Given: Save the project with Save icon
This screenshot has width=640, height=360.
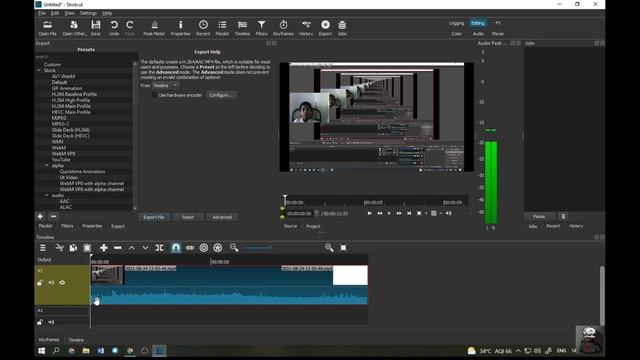Looking at the screenshot, I should pyautogui.click(x=96, y=28).
